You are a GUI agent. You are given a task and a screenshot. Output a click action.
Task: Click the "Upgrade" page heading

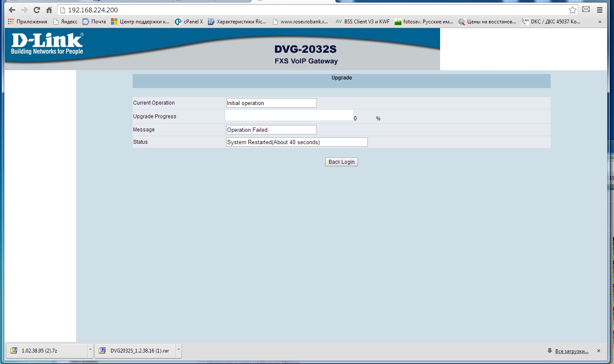tap(342, 78)
